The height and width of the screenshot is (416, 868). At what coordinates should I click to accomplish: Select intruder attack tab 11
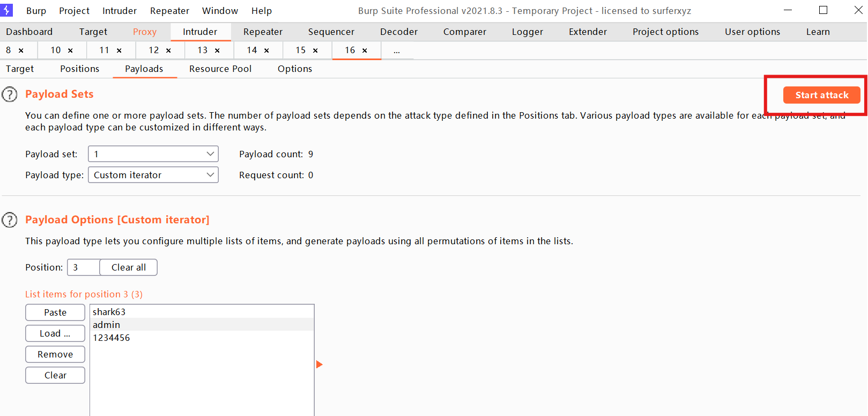(x=105, y=50)
